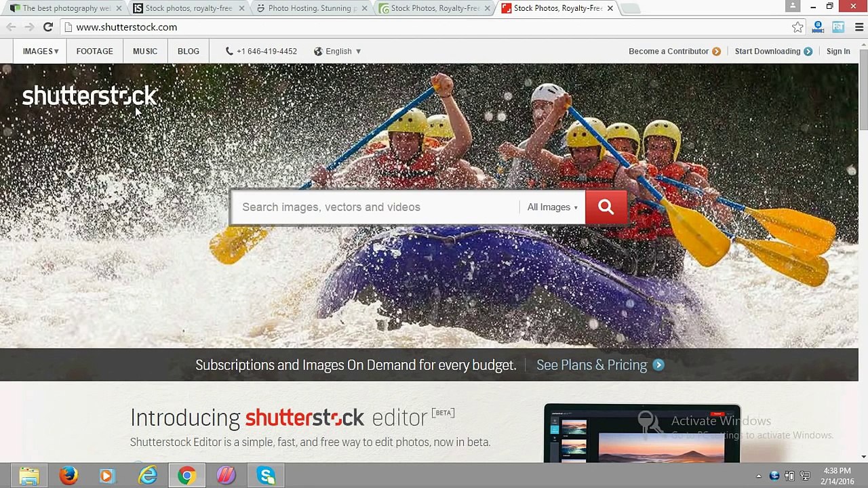Click the scrollbar down arrow
The width and height of the screenshot is (868, 488).
863,457
